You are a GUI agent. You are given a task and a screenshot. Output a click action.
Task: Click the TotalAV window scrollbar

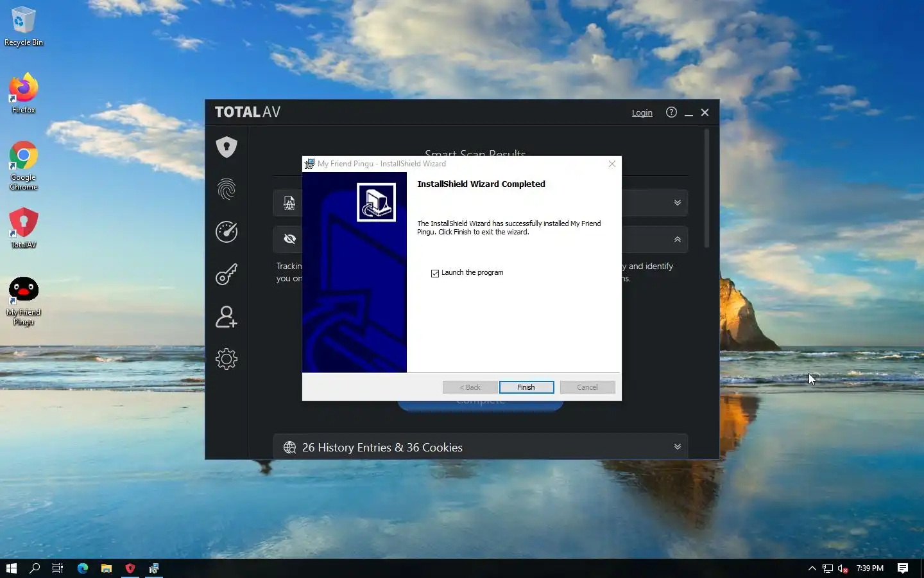[x=706, y=188]
